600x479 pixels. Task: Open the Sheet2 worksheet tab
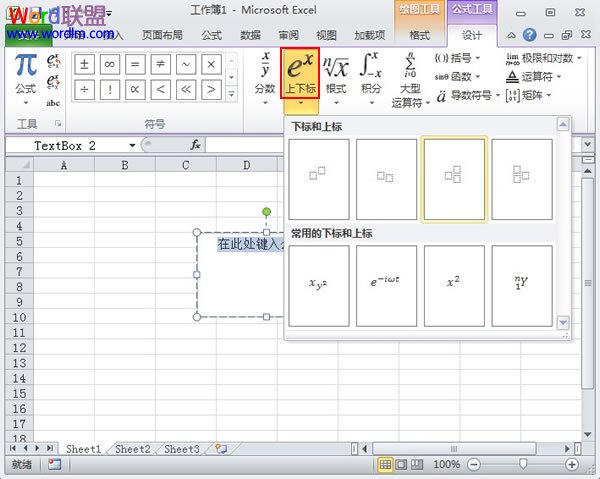[x=132, y=450]
